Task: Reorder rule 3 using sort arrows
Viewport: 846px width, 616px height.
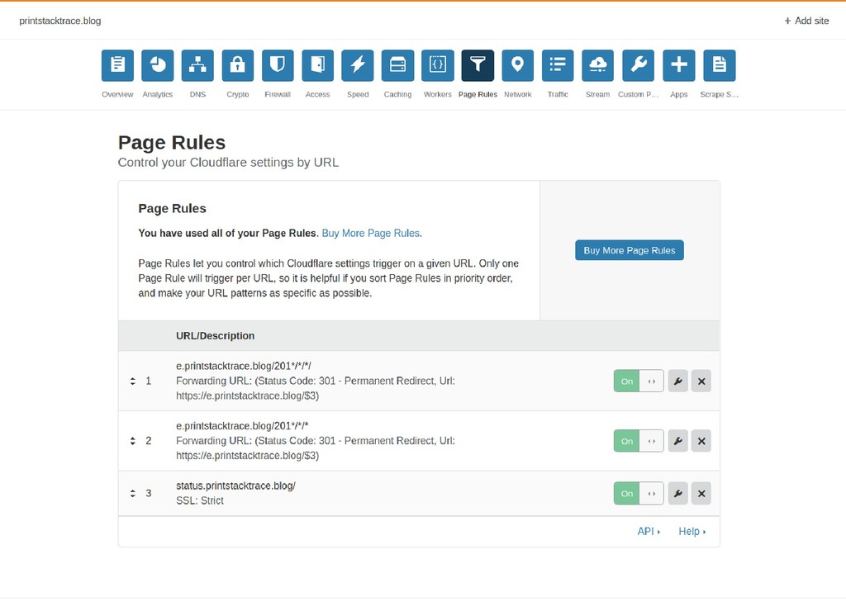Action: [133, 493]
